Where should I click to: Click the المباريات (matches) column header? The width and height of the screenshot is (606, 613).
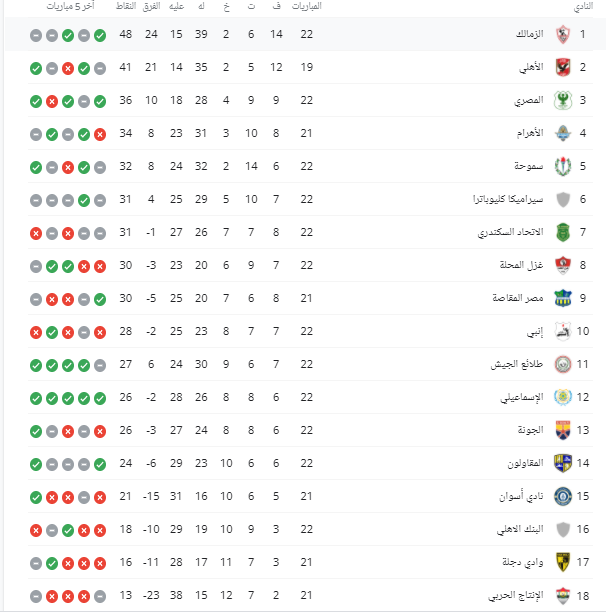305,7
